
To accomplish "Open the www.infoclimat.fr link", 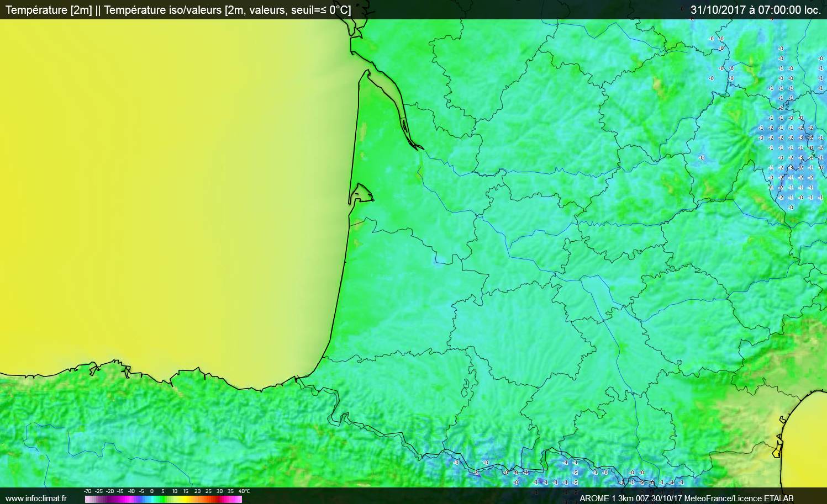I will [36, 498].
